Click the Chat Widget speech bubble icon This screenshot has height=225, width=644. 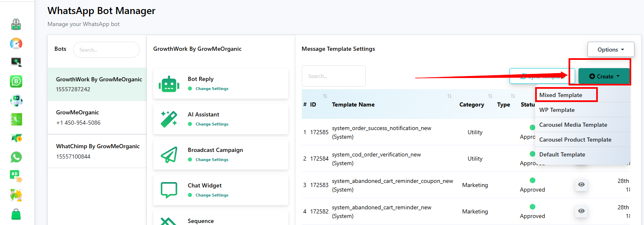click(x=169, y=190)
